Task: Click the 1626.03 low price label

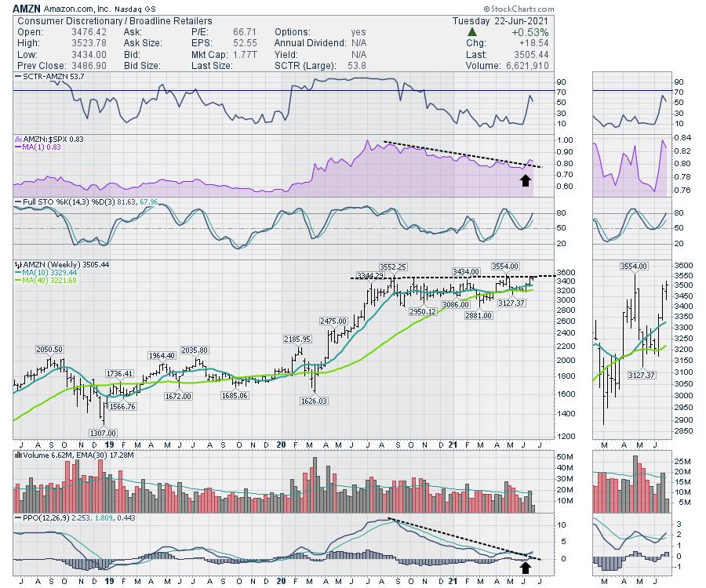Action: click(314, 401)
